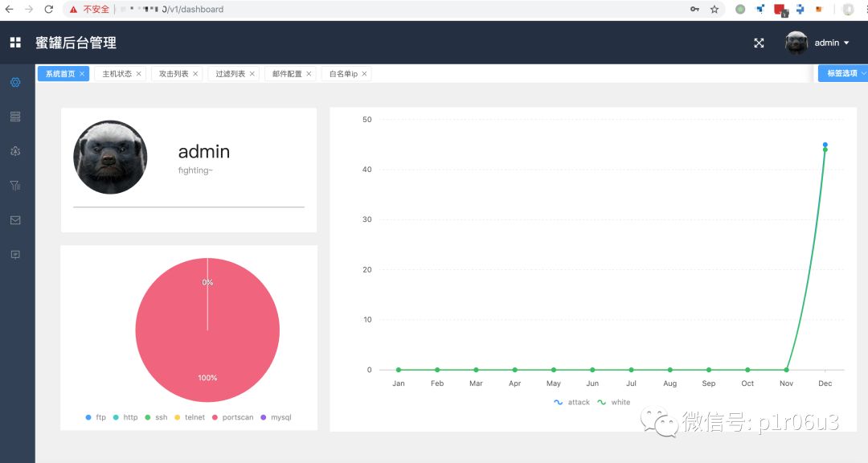Image resolution: width=868 pixels, height=463 pixels.
Task: Open the attack list sidebar icon
Action: 15,150
